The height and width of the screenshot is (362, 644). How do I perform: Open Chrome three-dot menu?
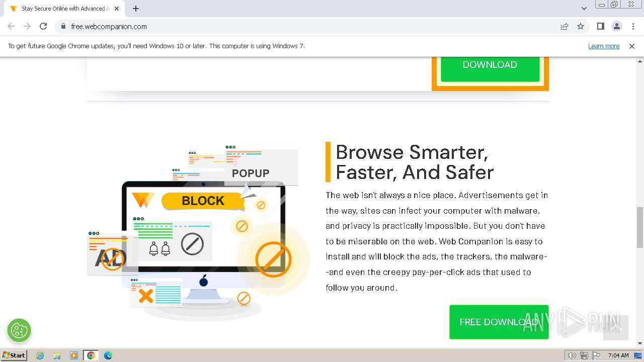tap(633, 26)
